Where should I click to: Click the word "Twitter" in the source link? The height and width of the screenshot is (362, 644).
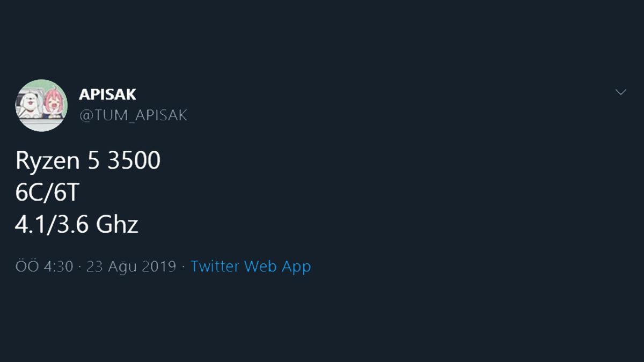pos(215,266)
